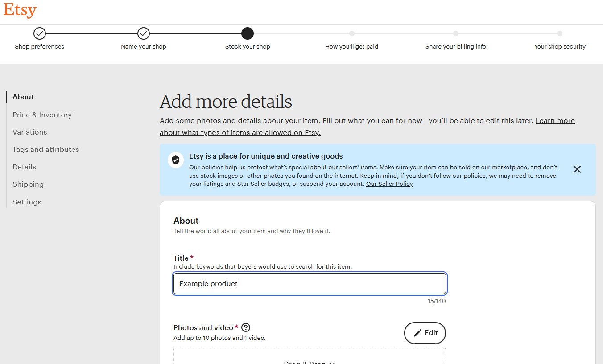Switch to Settings in the sidebar
603x364 pixels.
click(27, 202)
